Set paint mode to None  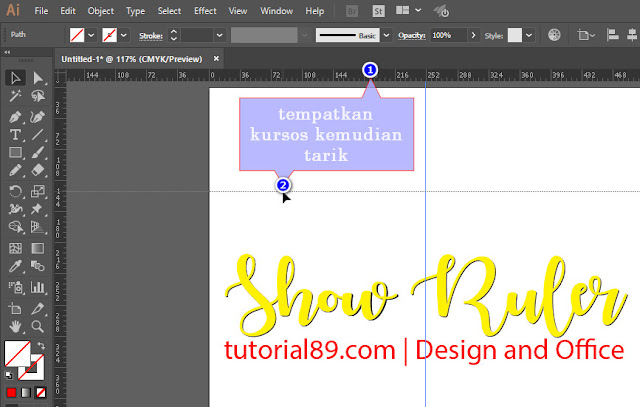[x=40, y=393]
